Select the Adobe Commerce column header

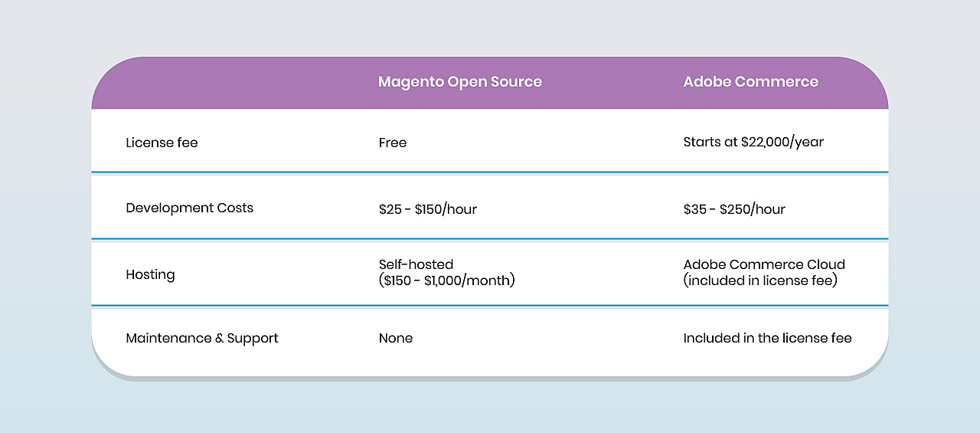tap(751, 82)
